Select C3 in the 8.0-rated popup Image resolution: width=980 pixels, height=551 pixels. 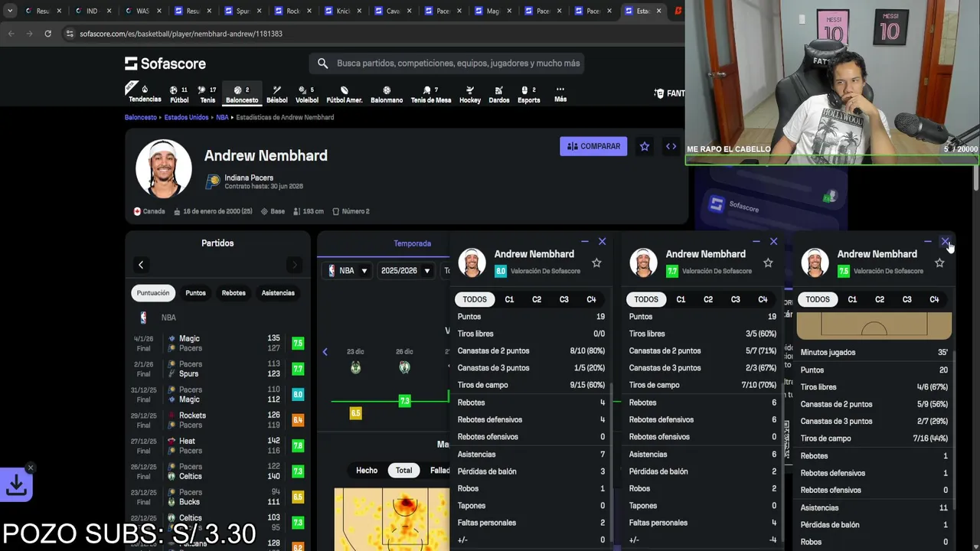pyautogui.click(x=564, y=299)
